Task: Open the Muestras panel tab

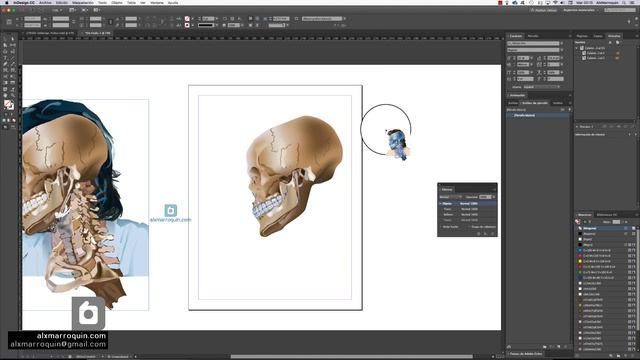Action: pyautogui.click(x=584, y=215)
